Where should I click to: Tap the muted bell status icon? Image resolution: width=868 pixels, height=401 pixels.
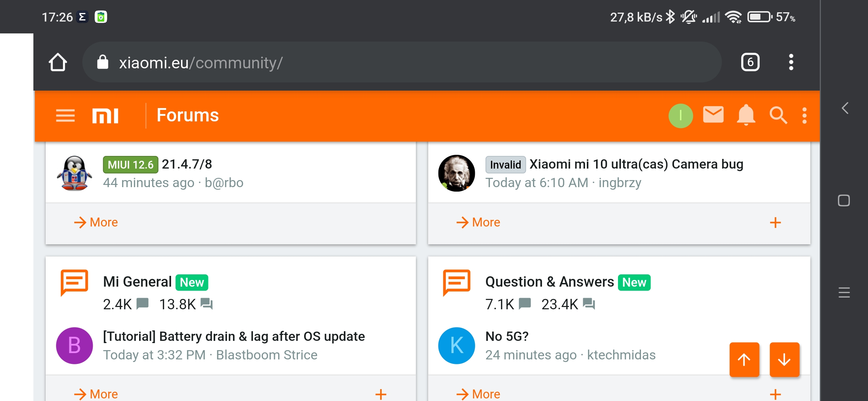[x=688, y=17]
